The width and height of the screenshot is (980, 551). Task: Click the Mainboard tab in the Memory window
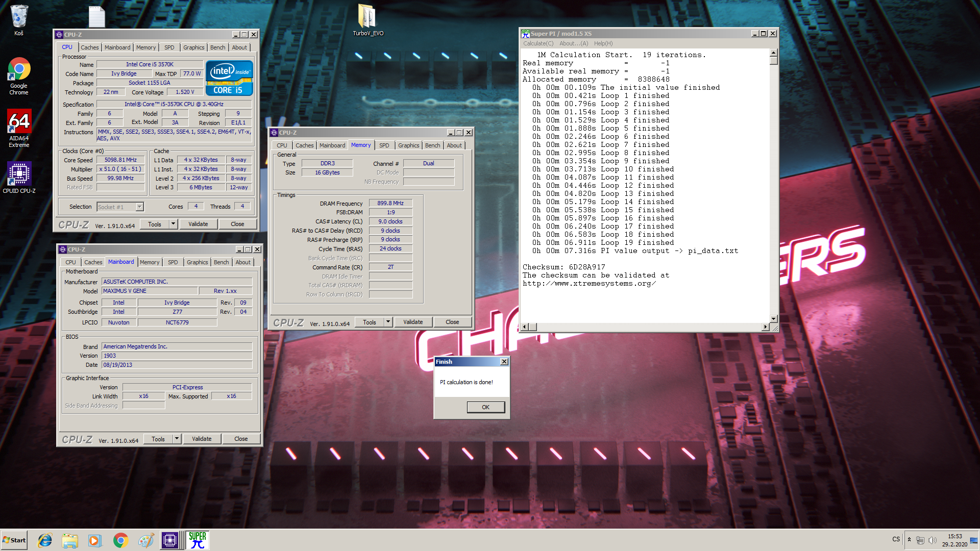point(332,145)
